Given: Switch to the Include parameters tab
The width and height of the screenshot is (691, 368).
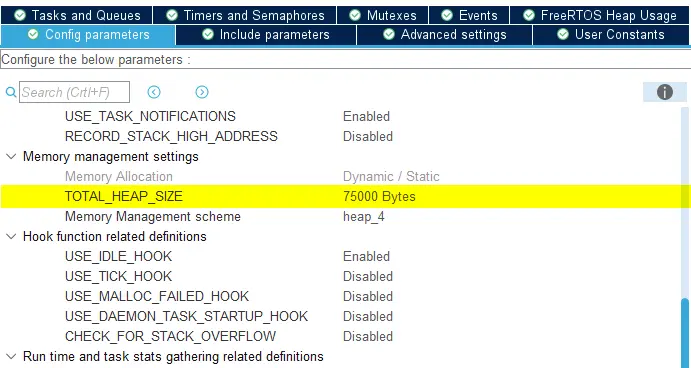Looking at the screenshot, I should [266, 35].
